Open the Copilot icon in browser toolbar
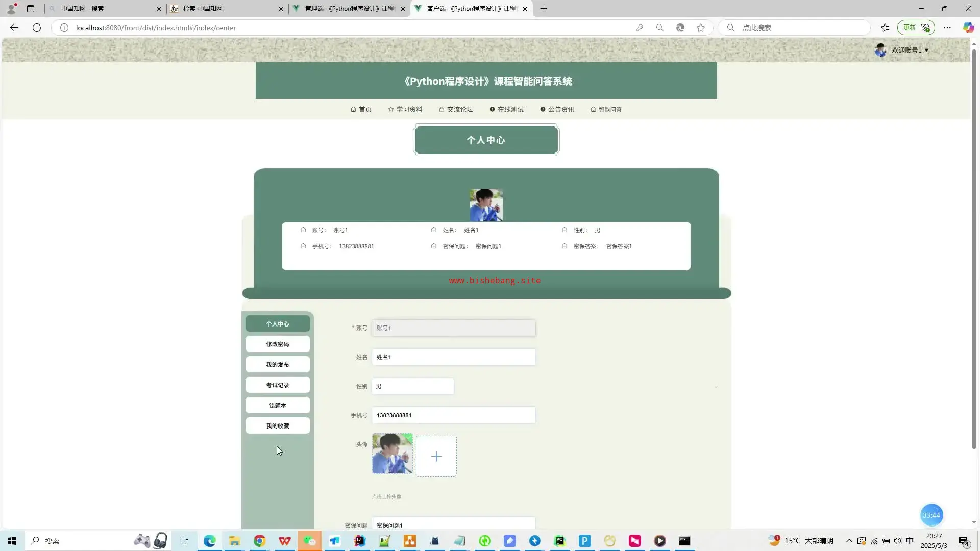Viewport: 980px width, 551px height. point(968,28)
